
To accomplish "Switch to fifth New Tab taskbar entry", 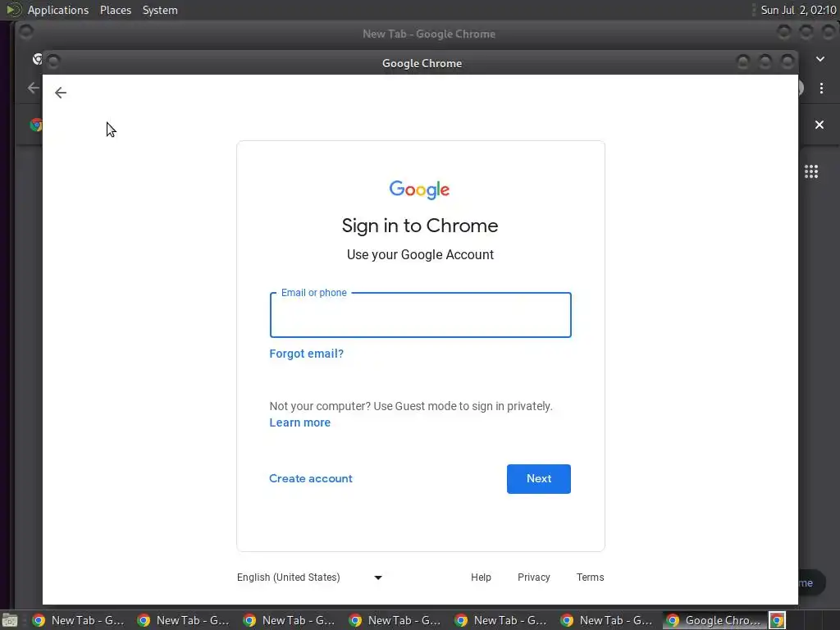I will (501, 620).
